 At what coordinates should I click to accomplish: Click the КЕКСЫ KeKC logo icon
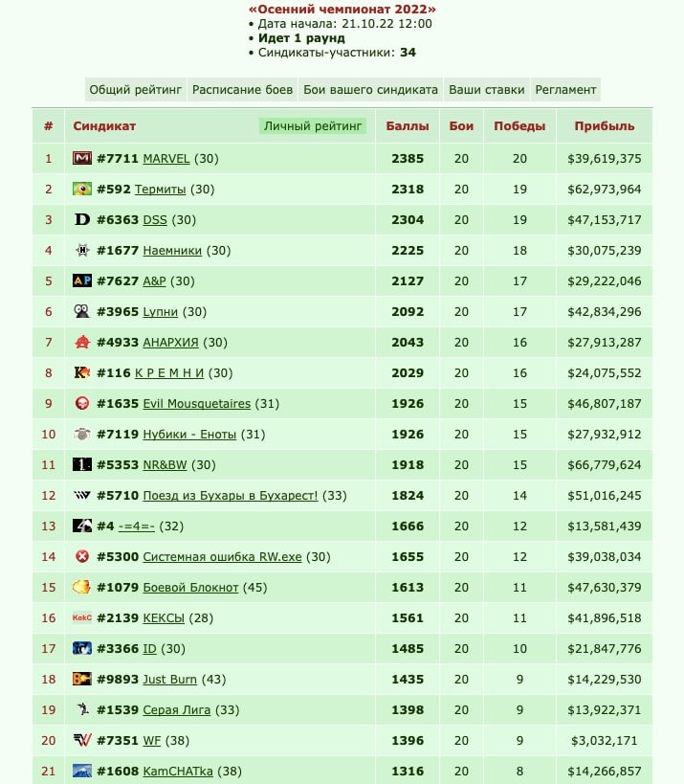[x=82, y=618]
